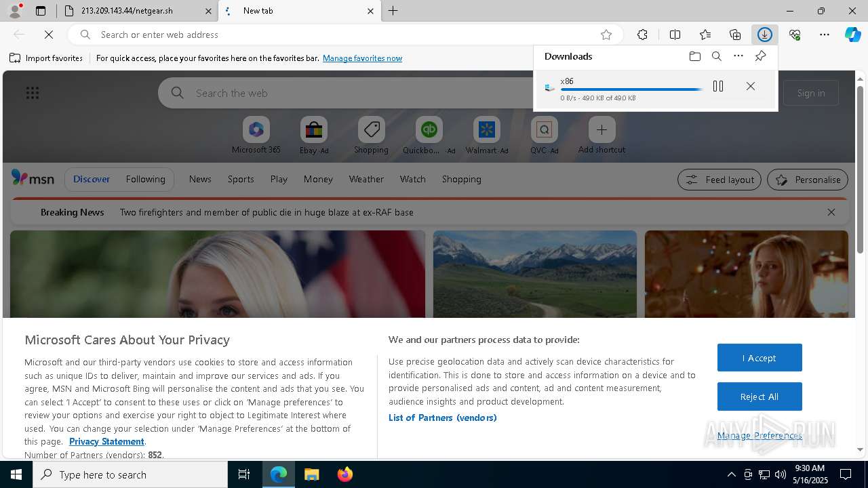Dismiss the Breaking News banner
Image resolution: width=868 pixels, height=488 pixels.
pyautogui.click(x=831, y=212)
